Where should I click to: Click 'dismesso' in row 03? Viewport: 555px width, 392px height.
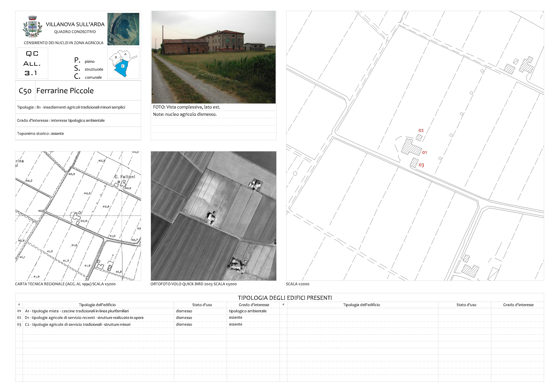(x=184, y=324)
